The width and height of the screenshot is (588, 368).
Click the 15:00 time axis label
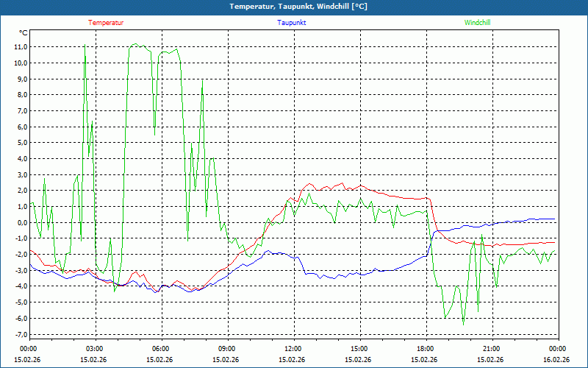359,349
